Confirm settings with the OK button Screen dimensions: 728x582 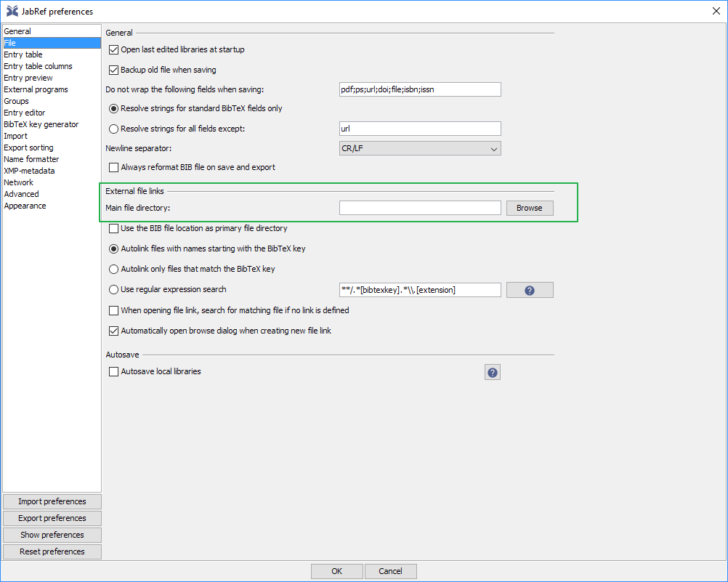(x=336, y=571)
